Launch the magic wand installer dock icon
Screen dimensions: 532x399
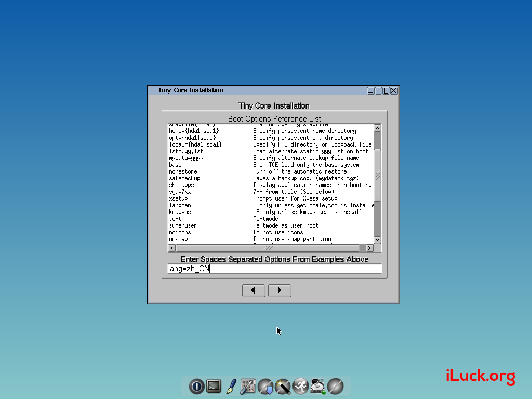tap(283, 387)
